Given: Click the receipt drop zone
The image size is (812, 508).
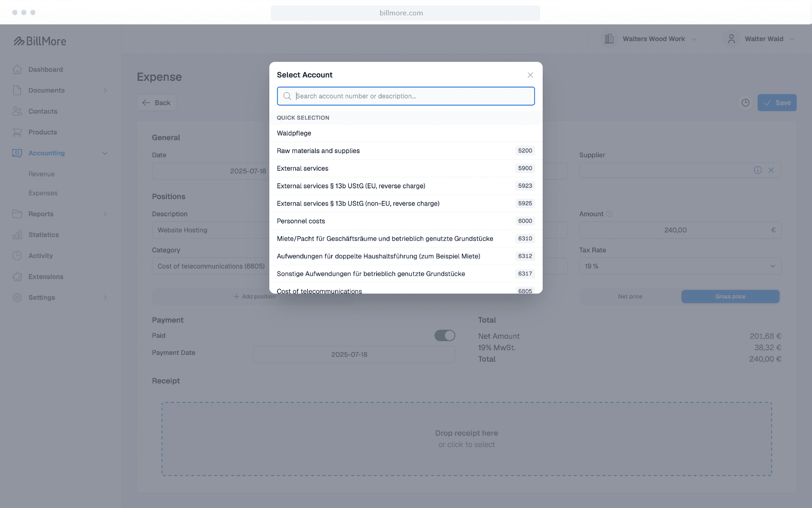Looking at the screenshot, I should (466, 439).
